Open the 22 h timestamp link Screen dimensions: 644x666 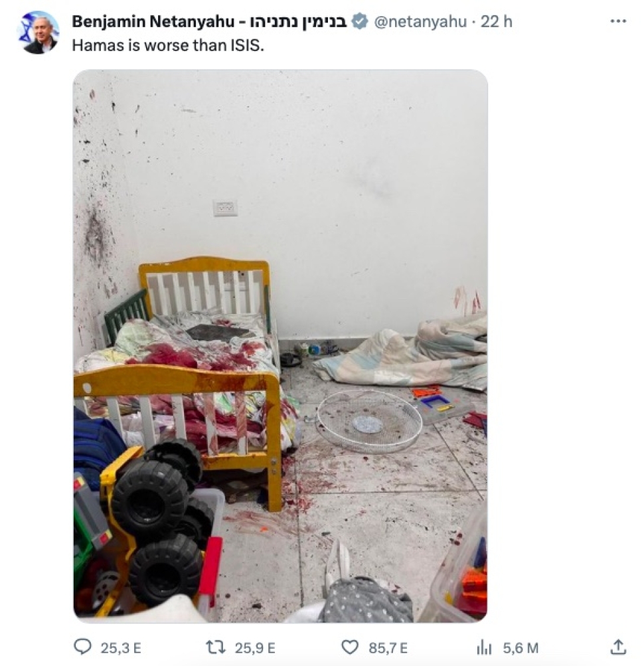point(496,21)
